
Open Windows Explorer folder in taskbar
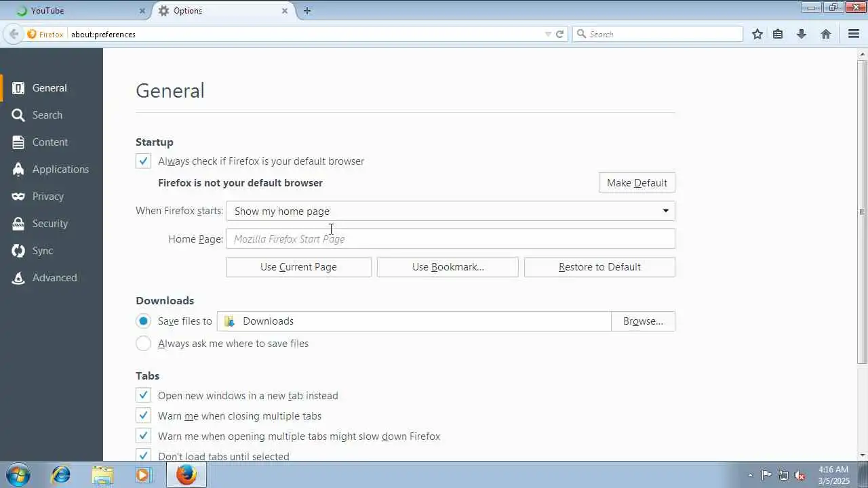point(102,474)
